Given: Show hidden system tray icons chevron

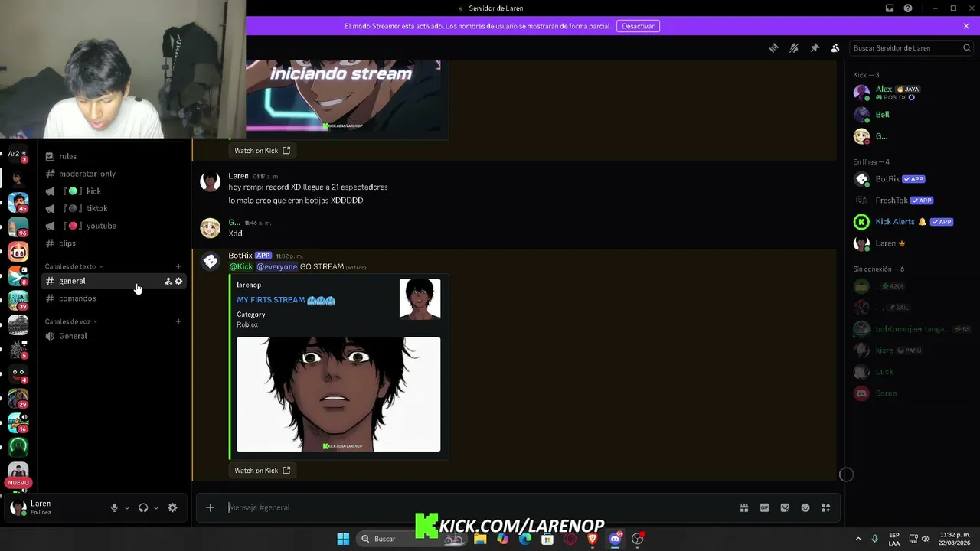Looking at the screenshot, I should tap(858, 539).
